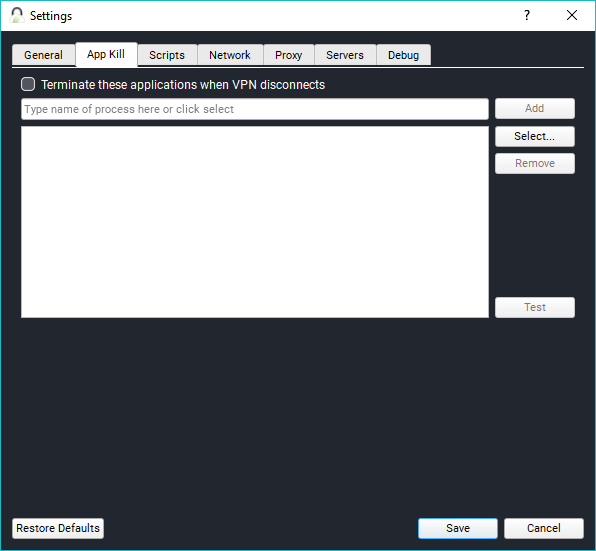
Task: Open the Select... process chooser
Action: (x=535, y=136)
